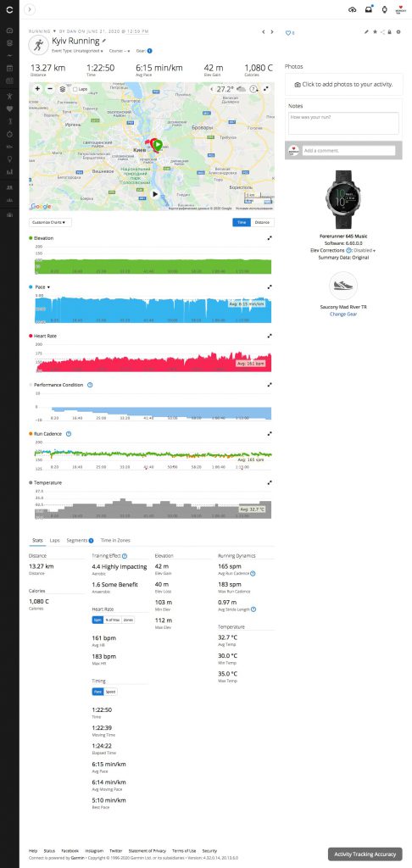Open the notifications inbox icon
412x868 pixels.
(x=368, y=9)
